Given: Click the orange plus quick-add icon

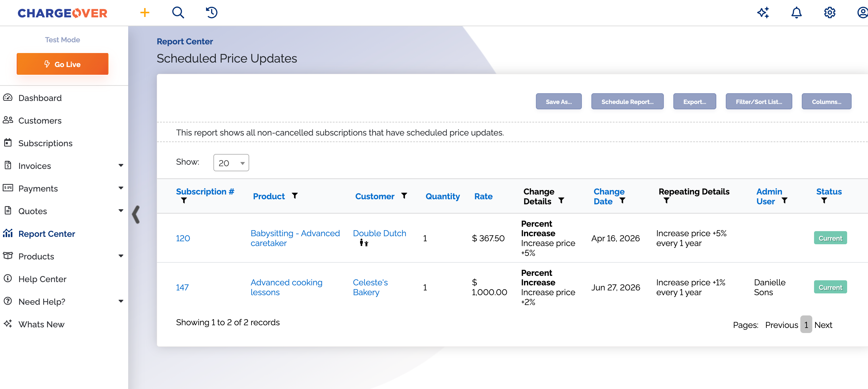Looking at the screenshot, I should tap(145, 13).
